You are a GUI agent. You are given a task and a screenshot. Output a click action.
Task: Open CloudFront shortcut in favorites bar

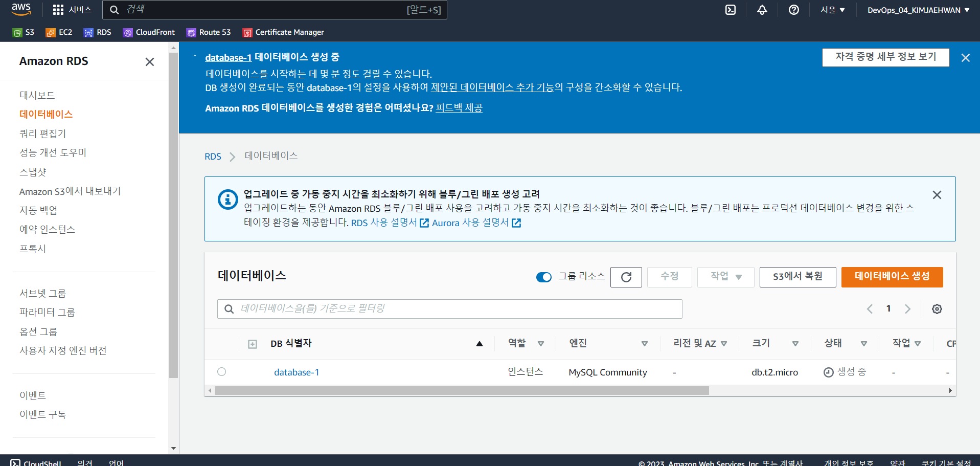tap(149, 32)
